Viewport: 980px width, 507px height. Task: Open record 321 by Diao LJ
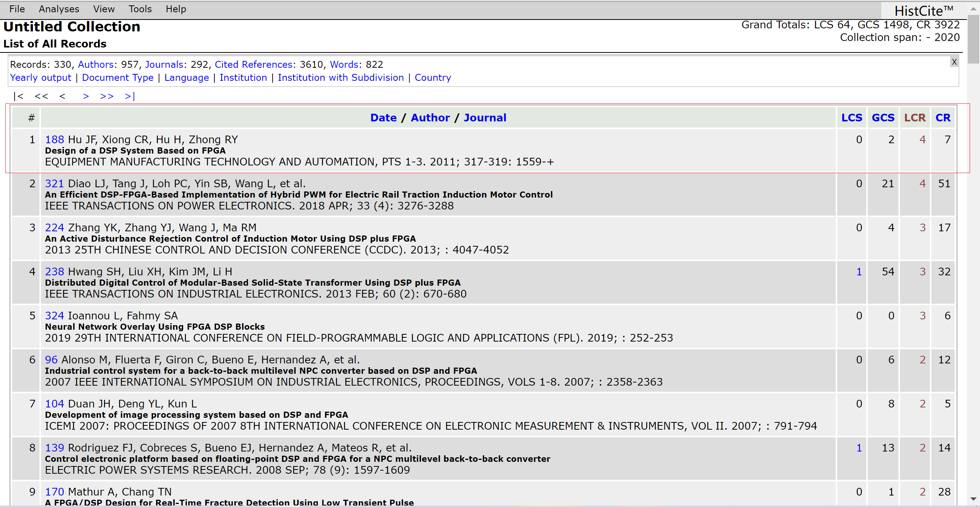[54, 183]
